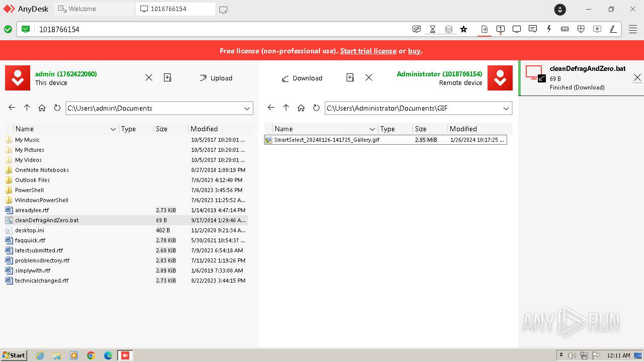This screenshot has height=362, width=644.
Task: Open the Windows Start menu
Action: pos(14,355)
